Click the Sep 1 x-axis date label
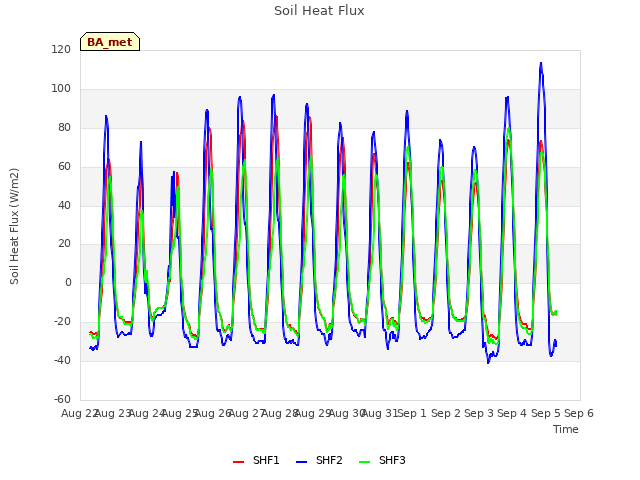This screenshot has height=480, width=640. coord(412,413)
